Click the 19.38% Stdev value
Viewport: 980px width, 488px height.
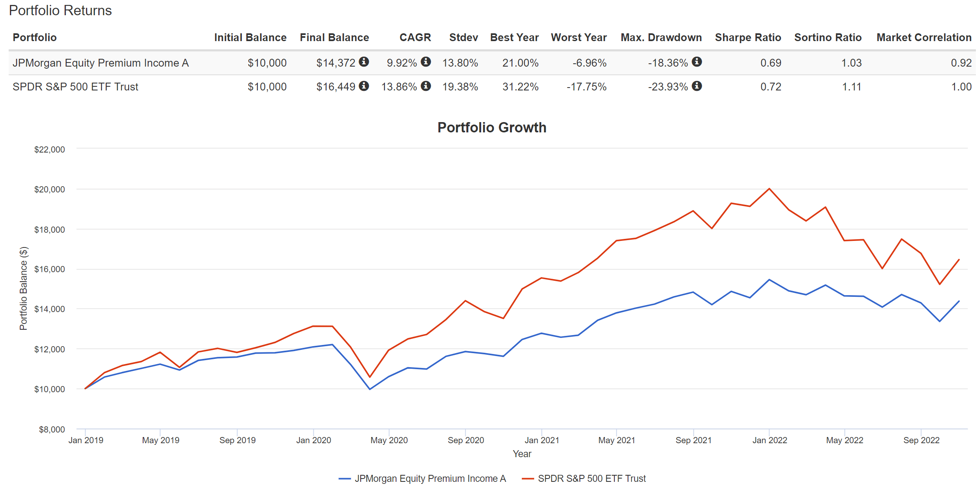460,87
